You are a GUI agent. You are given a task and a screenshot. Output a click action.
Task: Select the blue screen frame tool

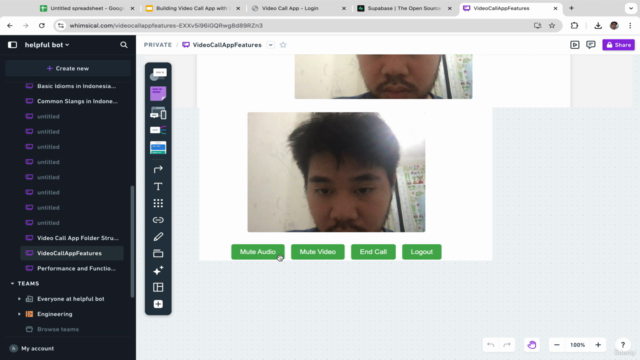point(158,147)
